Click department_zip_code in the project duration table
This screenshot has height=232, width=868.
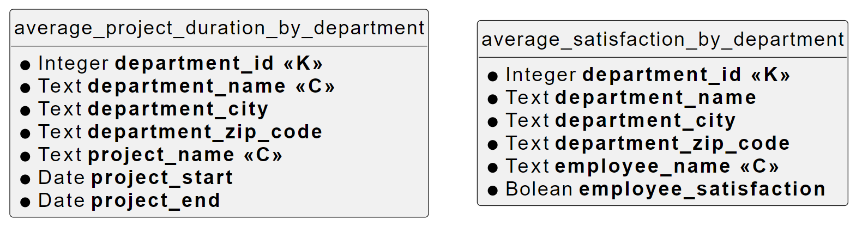205,132
